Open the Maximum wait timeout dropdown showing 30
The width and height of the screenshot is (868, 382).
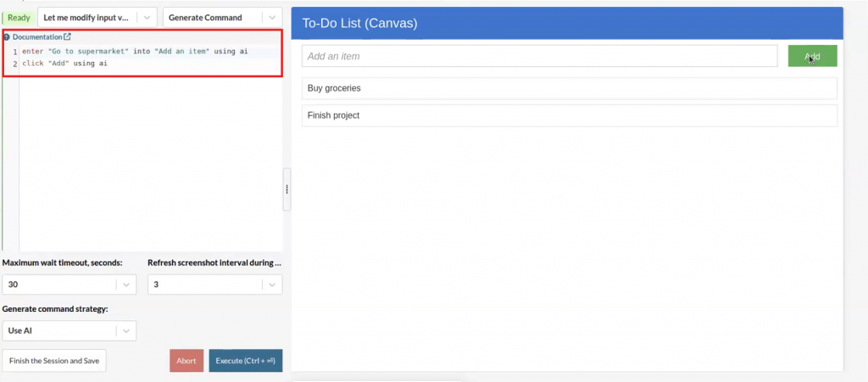point(69,285)
